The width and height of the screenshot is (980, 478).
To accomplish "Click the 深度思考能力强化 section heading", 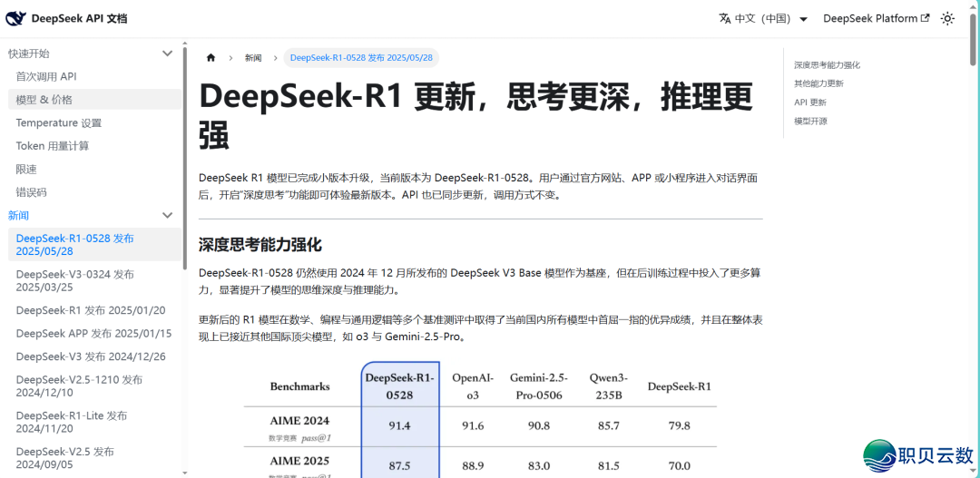I will click(x=260, y=245).
